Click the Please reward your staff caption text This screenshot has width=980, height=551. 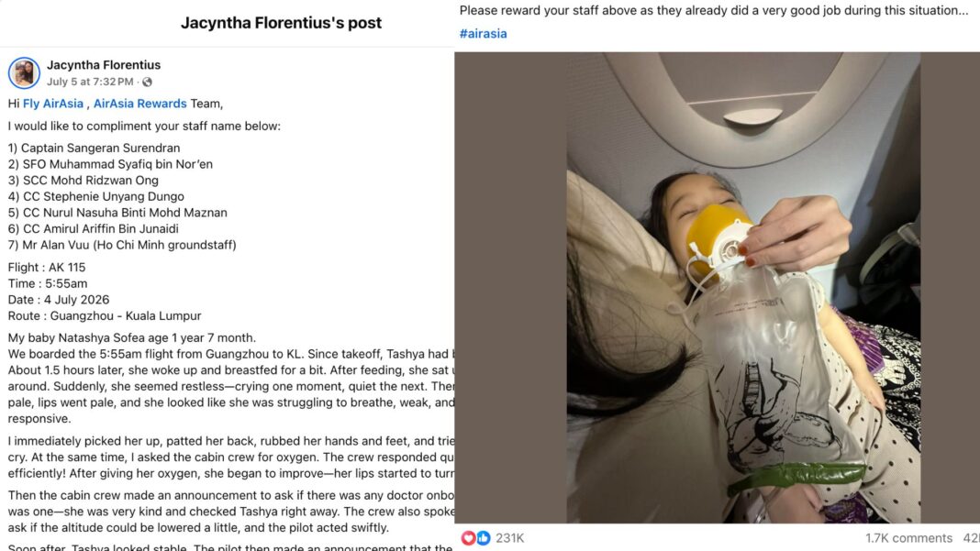(x=714, y=11)
